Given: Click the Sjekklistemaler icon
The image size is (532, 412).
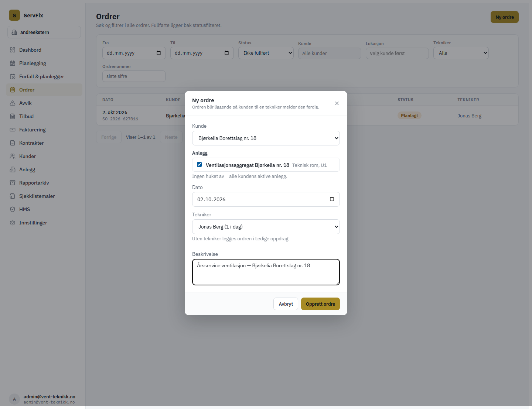Looking at the screenshot, I should (x=13, y=196).
